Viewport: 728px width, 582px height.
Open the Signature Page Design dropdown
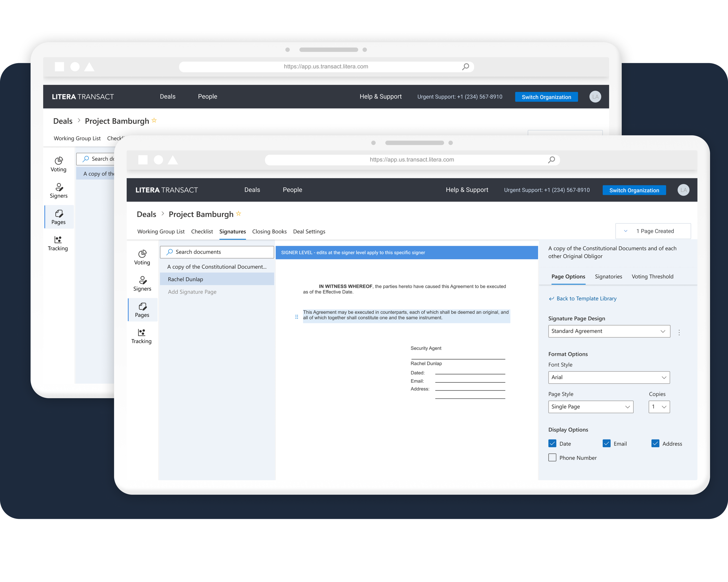tap(609, 331)
